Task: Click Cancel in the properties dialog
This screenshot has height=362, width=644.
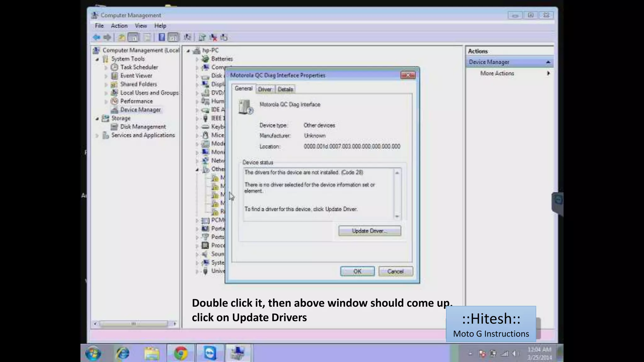Action: (396, 271)
